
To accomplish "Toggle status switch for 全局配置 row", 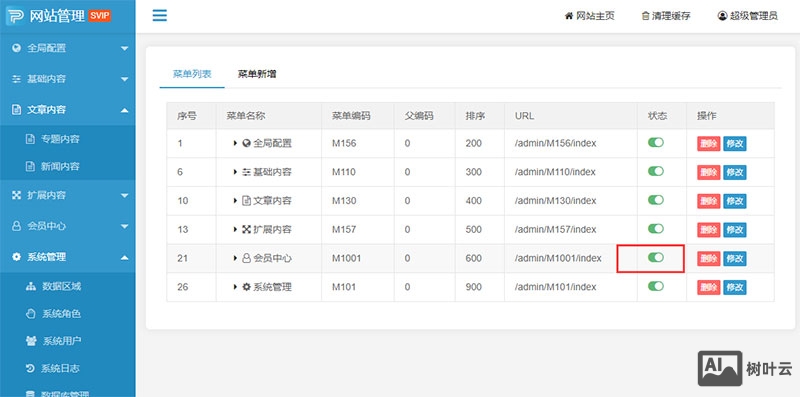I will pyautogui.click(x=656, y=142).
